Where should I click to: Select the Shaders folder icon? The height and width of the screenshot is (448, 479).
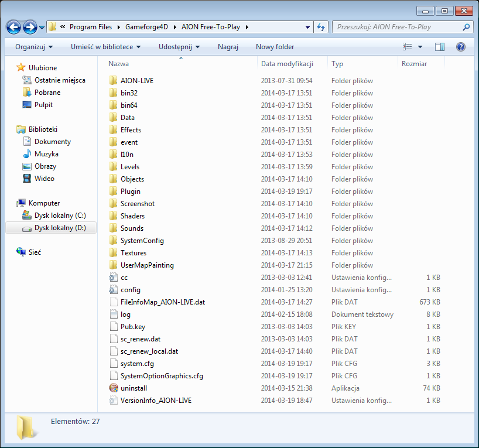[x=113, y=216]
